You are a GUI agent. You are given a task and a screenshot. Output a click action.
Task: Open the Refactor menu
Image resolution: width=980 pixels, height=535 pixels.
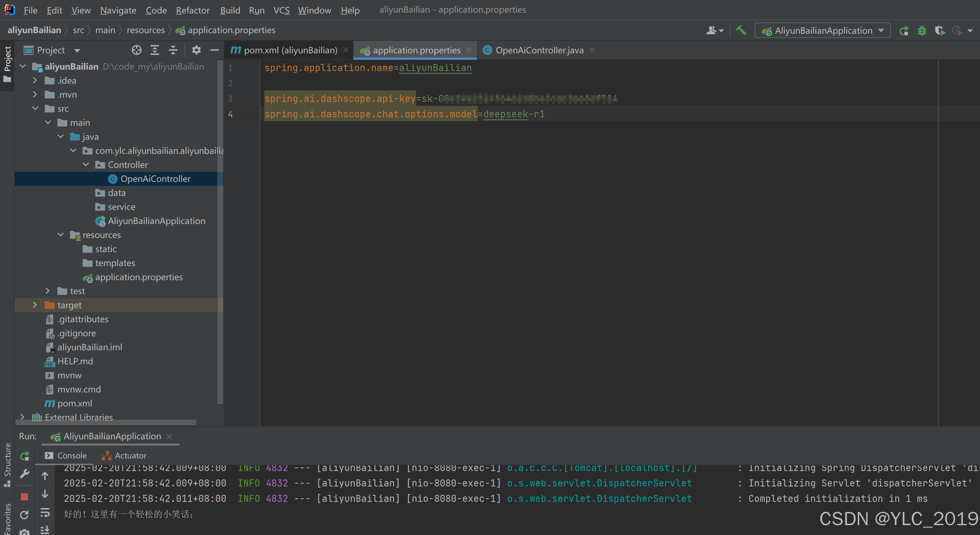point(193,10)
